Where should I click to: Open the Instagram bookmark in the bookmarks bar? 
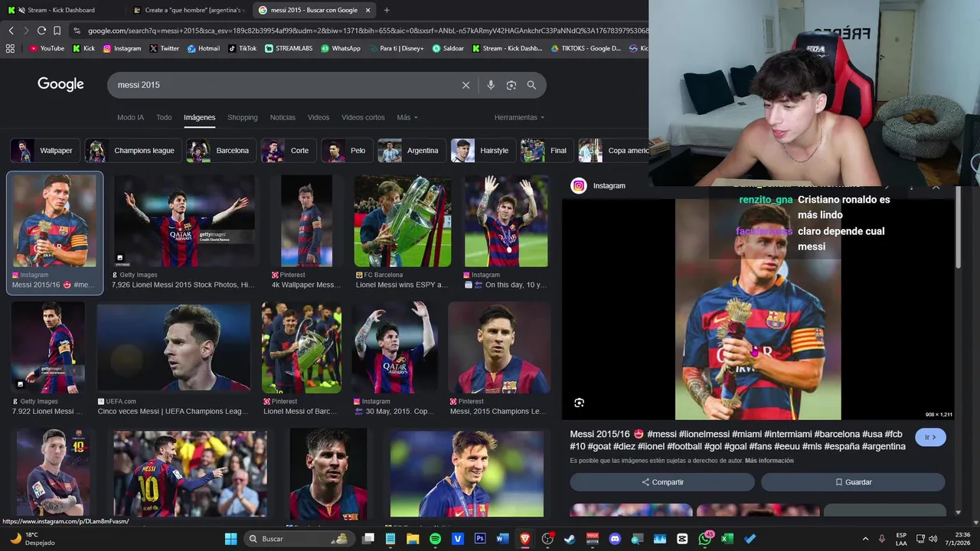(122, 48)
